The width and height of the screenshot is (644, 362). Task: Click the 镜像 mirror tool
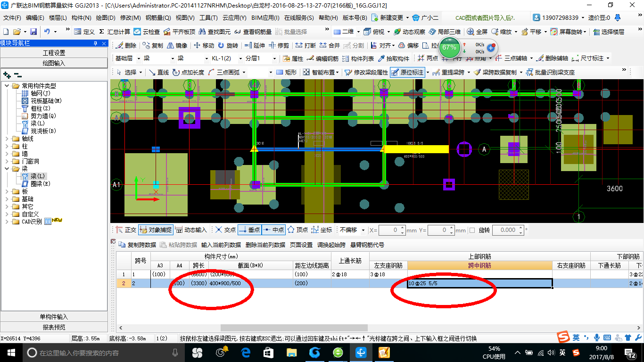pos(177,46)
